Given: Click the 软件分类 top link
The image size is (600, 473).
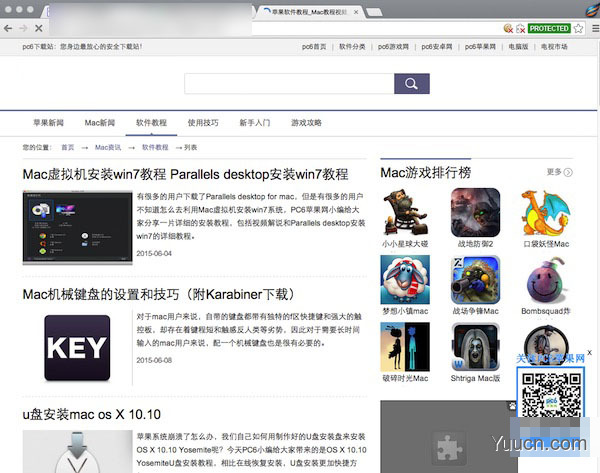Looking at the screenshot, I should 352,47.
